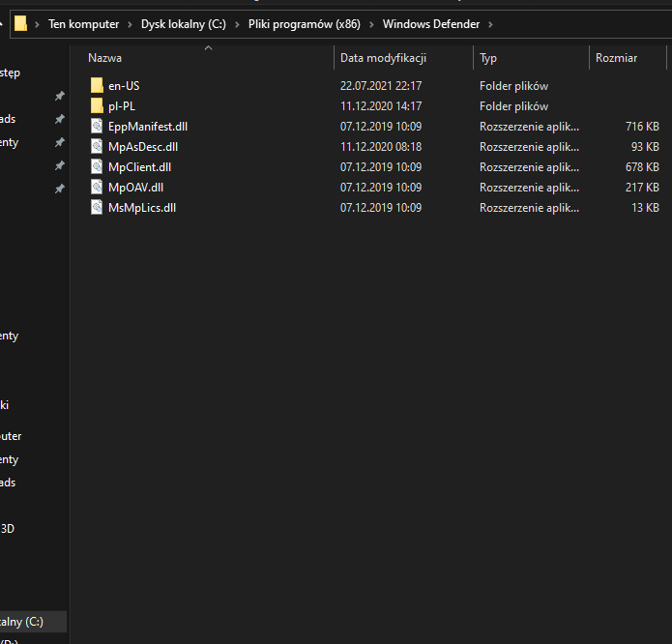Click the pl-PL folder icon
The height and width of the screenshot is (644, 672).
[x=97, y=105]
